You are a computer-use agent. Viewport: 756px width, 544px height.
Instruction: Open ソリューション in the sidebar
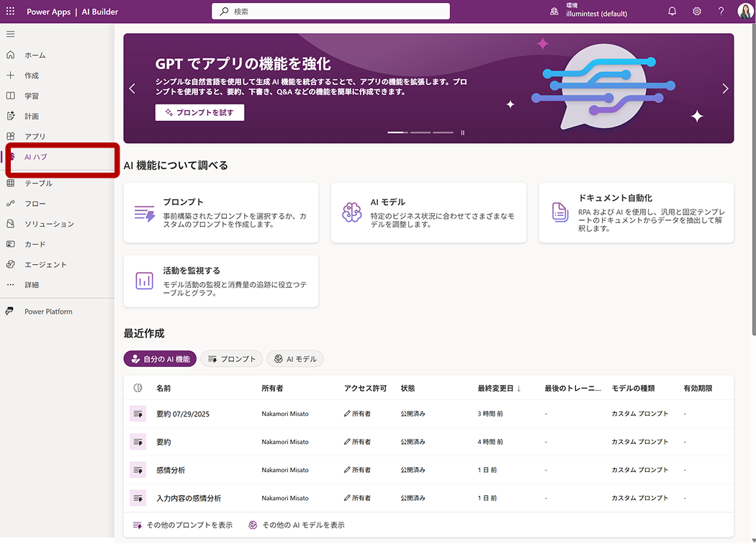49,224
